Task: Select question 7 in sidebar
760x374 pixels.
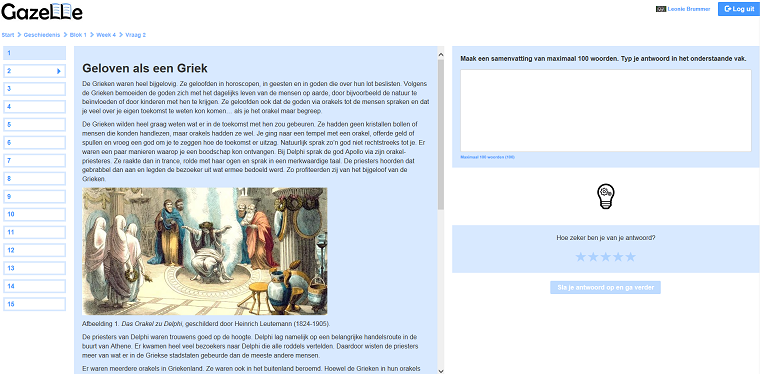Action: (34, 161)
